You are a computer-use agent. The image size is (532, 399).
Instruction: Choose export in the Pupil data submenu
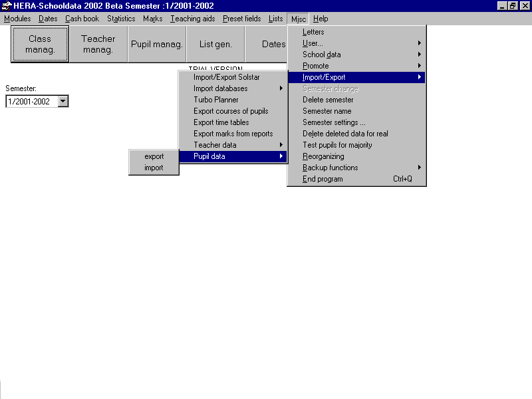[154, 156]
